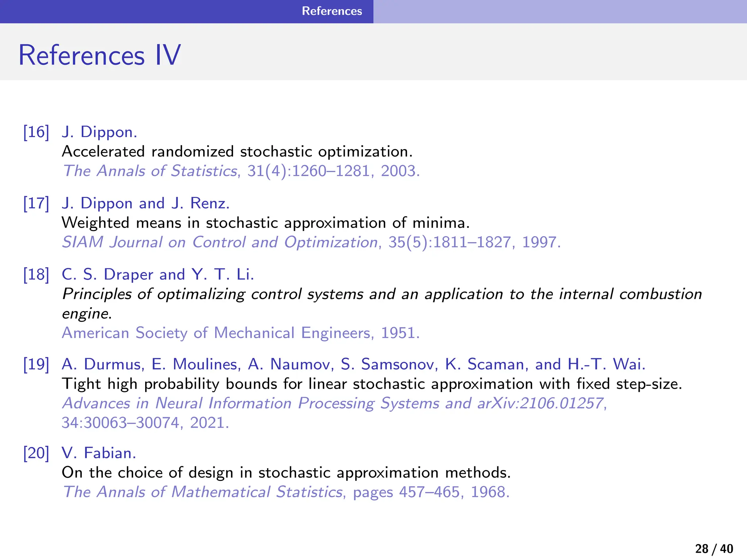747x560 pixels.
Task: Click the References section tab in header
Action: (332, 11)
